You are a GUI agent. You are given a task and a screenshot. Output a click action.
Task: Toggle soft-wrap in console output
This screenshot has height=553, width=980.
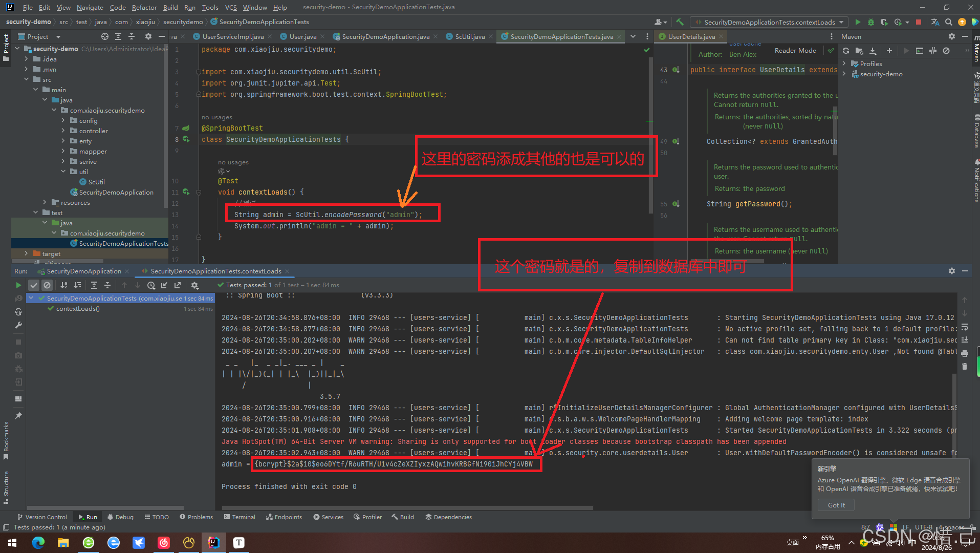pyautogui.click(x=965, y=327)
